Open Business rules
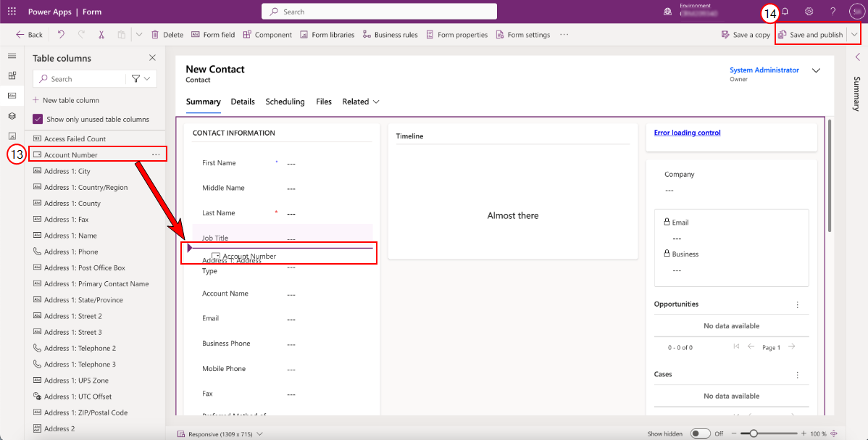This screenshot has height=440, width=868. tap(391, 34)
